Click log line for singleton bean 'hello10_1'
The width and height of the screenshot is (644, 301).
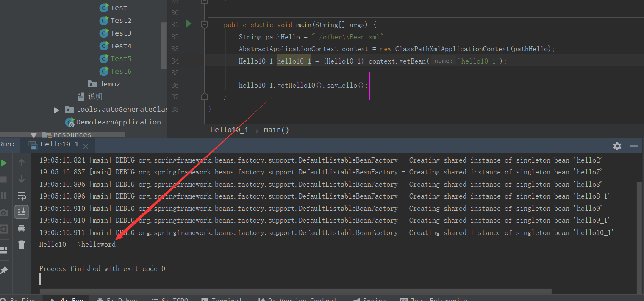pyautogui.click(x=326, y=232)
